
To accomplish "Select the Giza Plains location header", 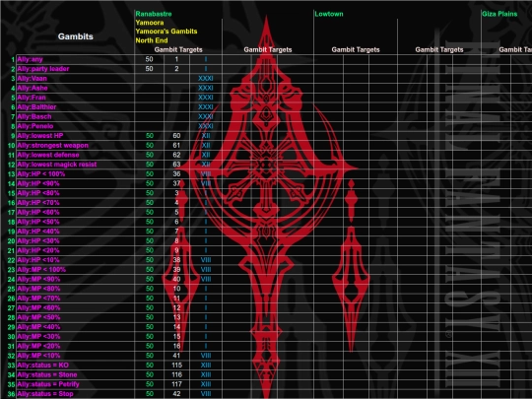I will point(499,14).
